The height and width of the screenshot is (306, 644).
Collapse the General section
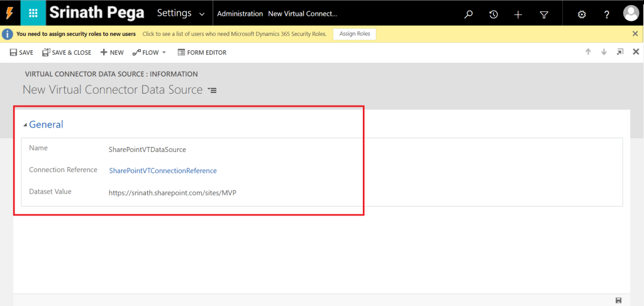click(x=25, y=125)
